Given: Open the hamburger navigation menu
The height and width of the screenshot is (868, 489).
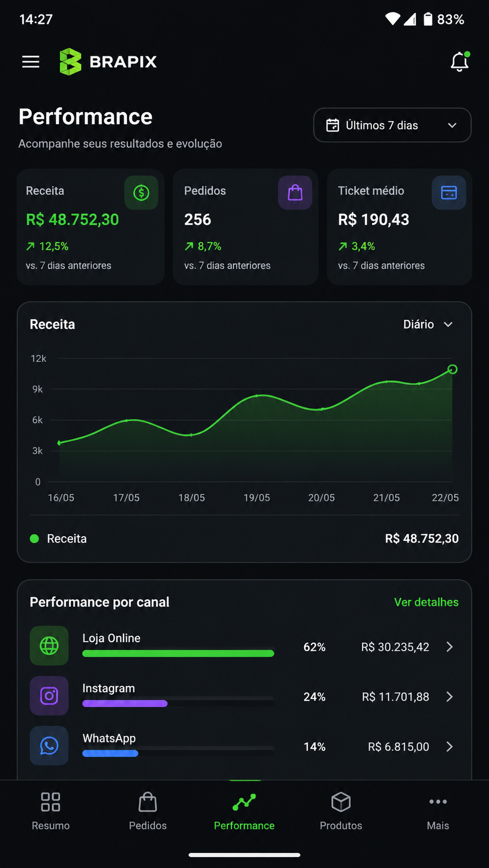Looking at the screenshot, I should [31, 62].
